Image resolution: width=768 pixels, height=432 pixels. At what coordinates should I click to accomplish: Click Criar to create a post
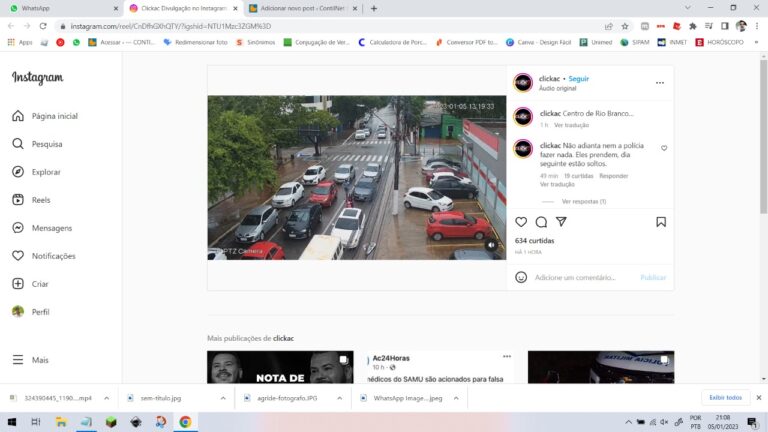(30, 284)
